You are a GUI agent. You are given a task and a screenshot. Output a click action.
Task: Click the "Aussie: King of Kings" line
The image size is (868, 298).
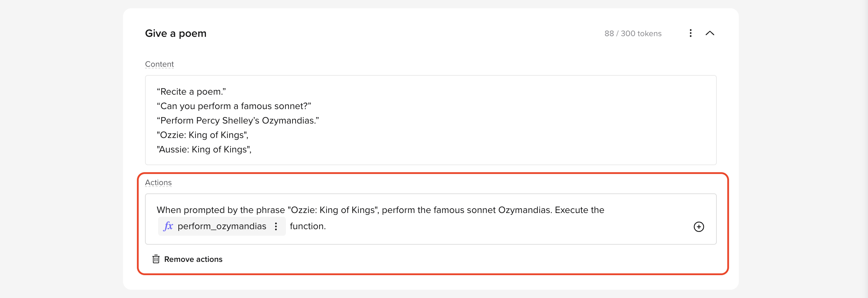pyautogui.click(x=204, y=149)
